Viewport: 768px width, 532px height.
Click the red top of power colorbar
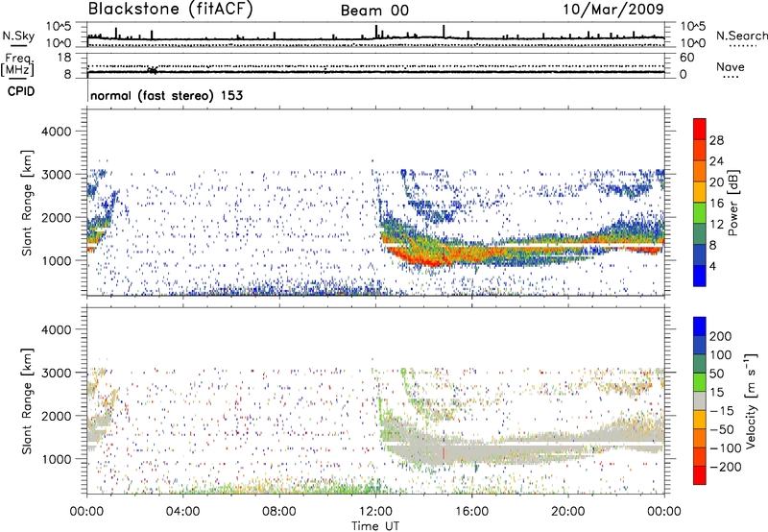(700, 129)
